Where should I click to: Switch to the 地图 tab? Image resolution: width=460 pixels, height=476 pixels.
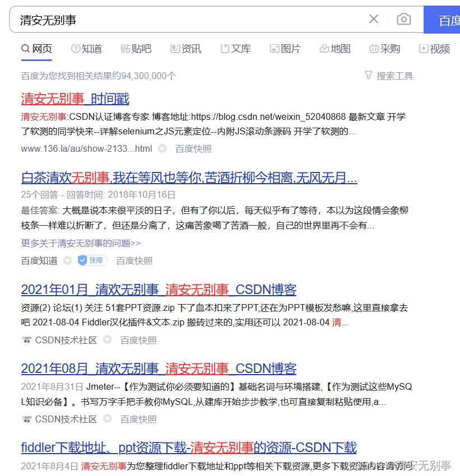[335, 49]
